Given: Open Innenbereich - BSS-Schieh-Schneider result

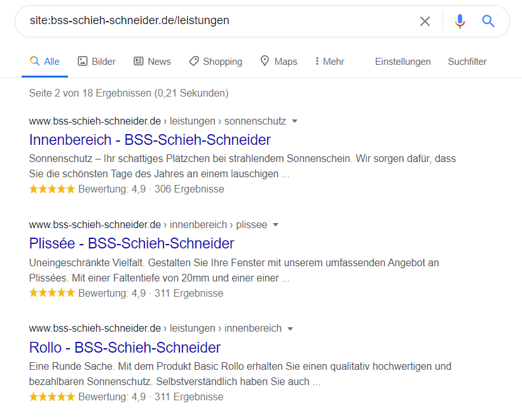Looking at the screenshot, I should 150,140.
